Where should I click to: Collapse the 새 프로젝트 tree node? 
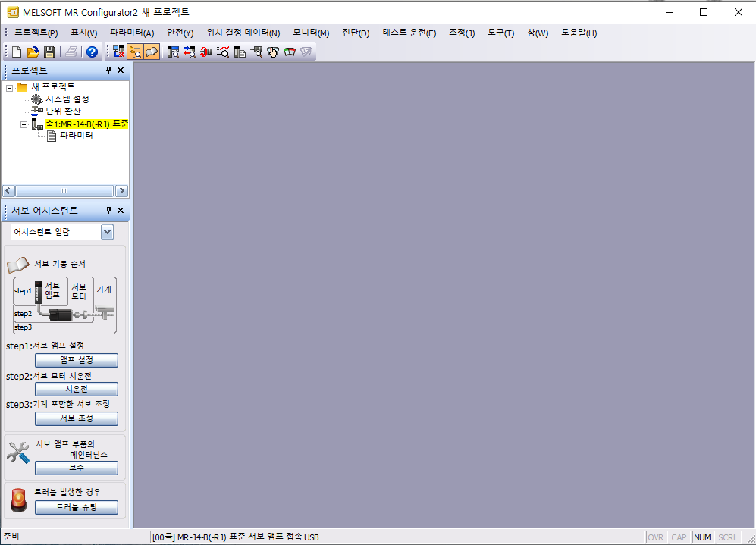[10, 88]
